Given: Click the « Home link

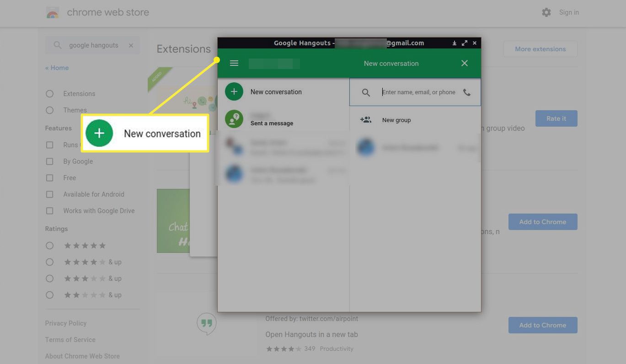Looking at the screenshot, I should [57, 68].
